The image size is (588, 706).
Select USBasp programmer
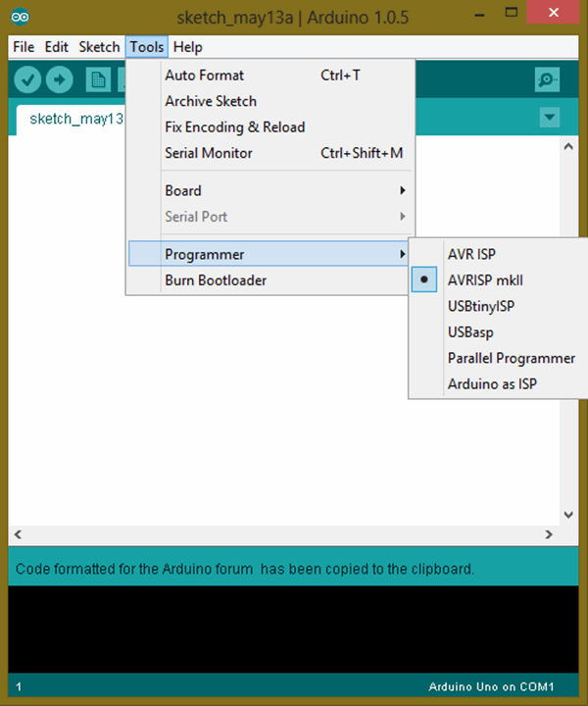coord(499,332)
